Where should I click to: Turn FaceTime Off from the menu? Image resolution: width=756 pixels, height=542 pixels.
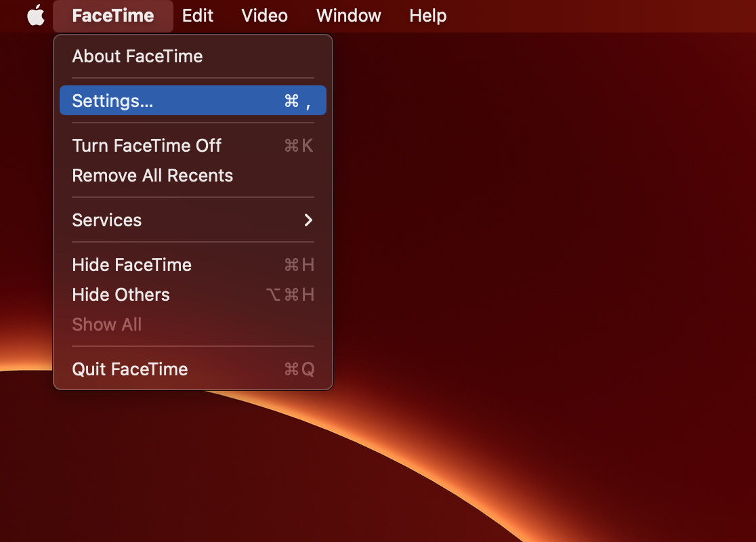146,145
